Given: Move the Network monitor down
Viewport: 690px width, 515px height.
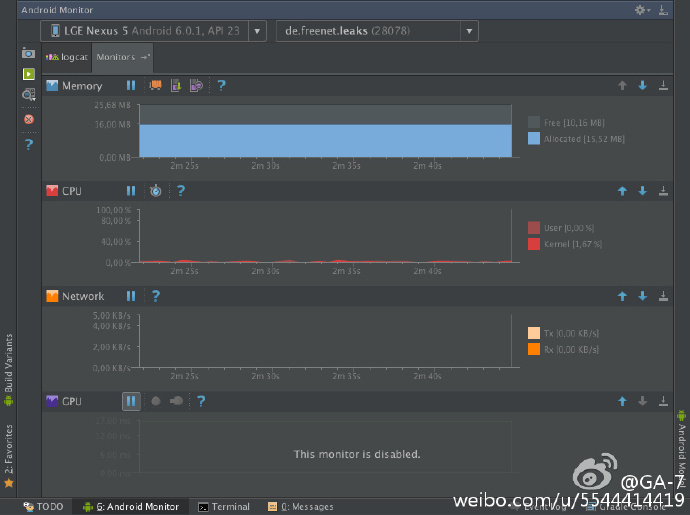Looking at the screenshot, I should [642, 296].
